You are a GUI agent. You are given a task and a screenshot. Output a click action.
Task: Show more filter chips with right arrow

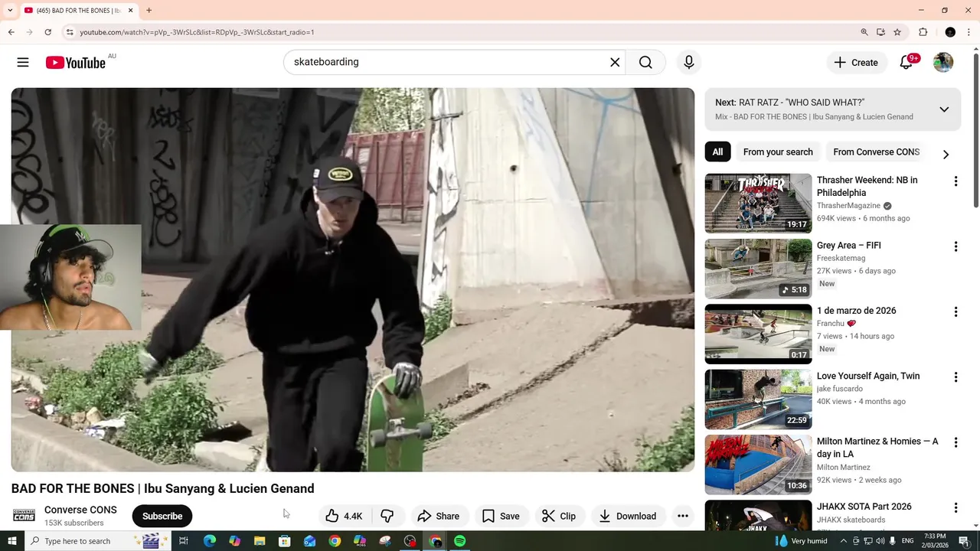pos(946,154)
